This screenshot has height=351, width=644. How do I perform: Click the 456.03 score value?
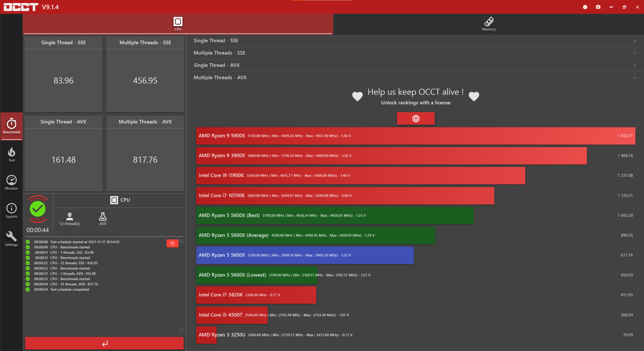tap(627, 275)
